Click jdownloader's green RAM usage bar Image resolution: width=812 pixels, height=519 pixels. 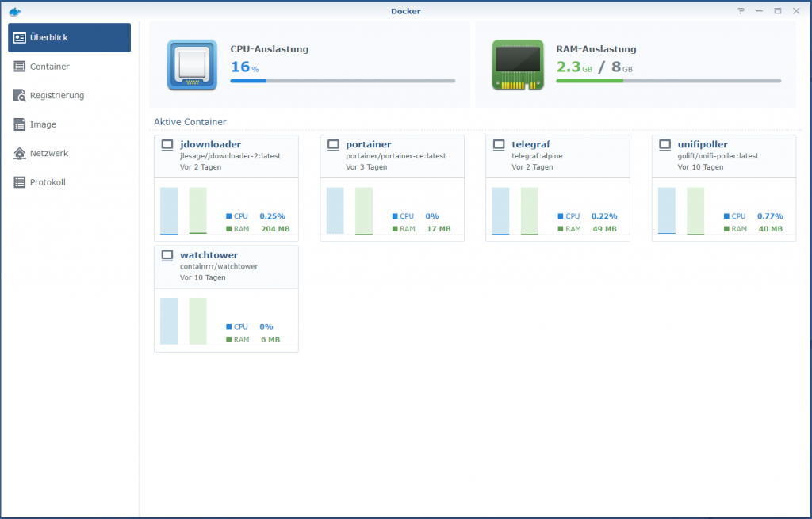point(197,211)
